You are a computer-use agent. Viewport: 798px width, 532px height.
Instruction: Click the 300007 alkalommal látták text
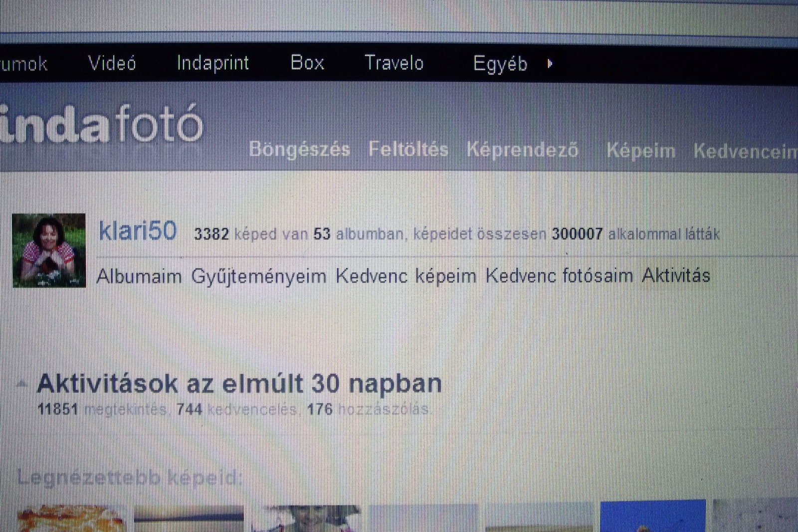click(635, 233)
